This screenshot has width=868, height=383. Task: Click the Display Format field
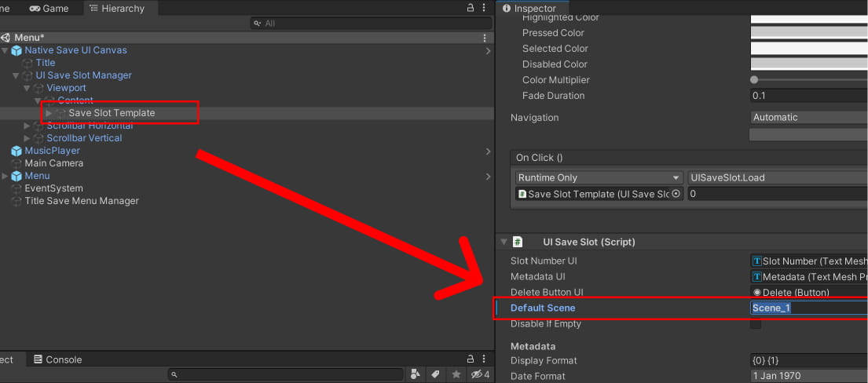click(809, 360)
